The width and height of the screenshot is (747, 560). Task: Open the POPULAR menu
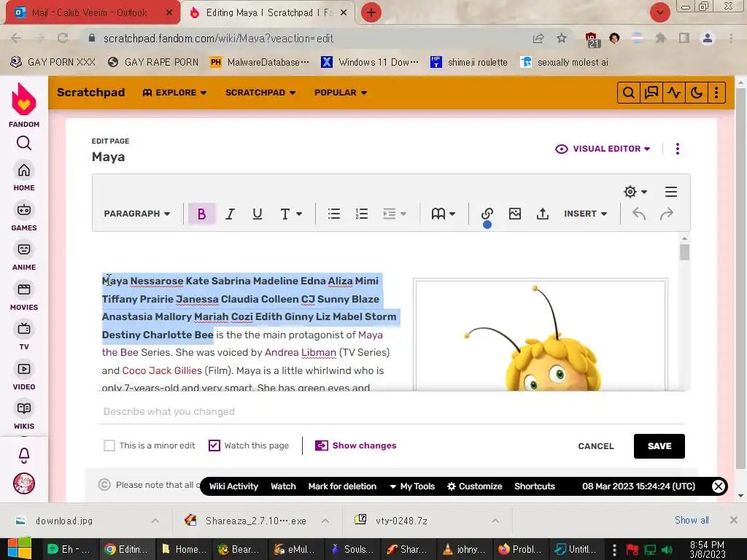pyautogui.click(x=340, y=93)
